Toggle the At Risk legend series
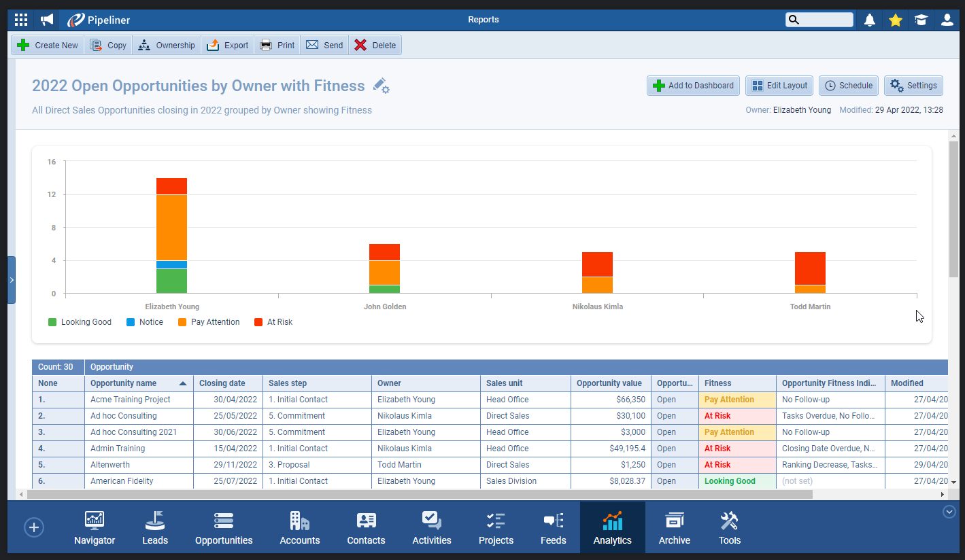Screen dimensions: 965x560 tap(273, 322)
